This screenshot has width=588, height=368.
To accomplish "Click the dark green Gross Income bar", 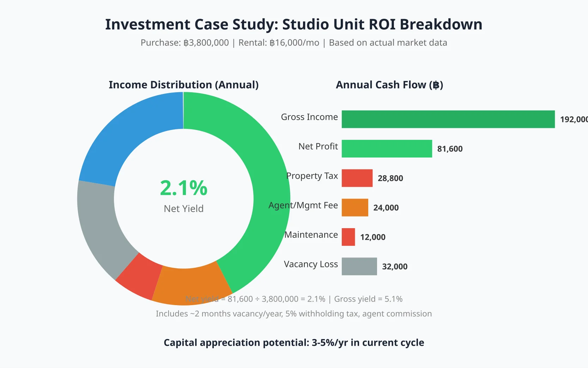I will pos(448,119).
